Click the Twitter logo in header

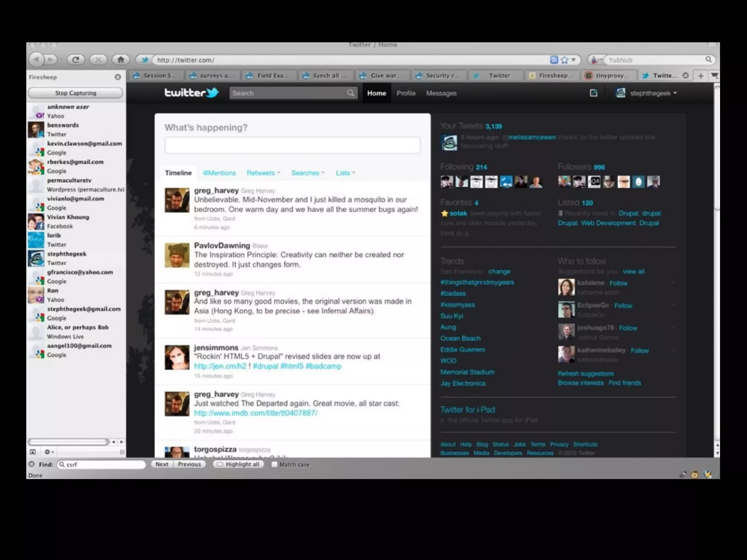click(191, 93)
